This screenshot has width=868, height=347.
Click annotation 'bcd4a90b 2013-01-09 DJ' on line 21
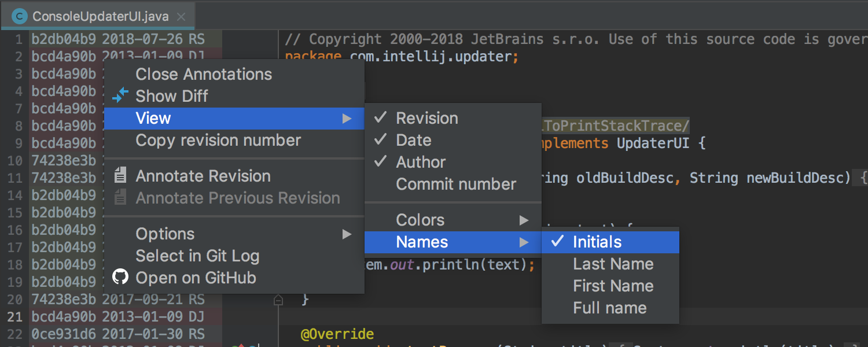tap(118, 317)
